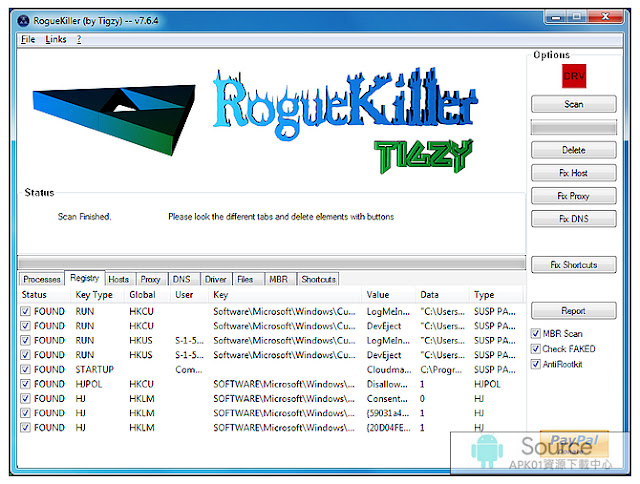Uncheck the HJPOL Disallow row checkbox
The image size is (640, 484).
point(25,384)
